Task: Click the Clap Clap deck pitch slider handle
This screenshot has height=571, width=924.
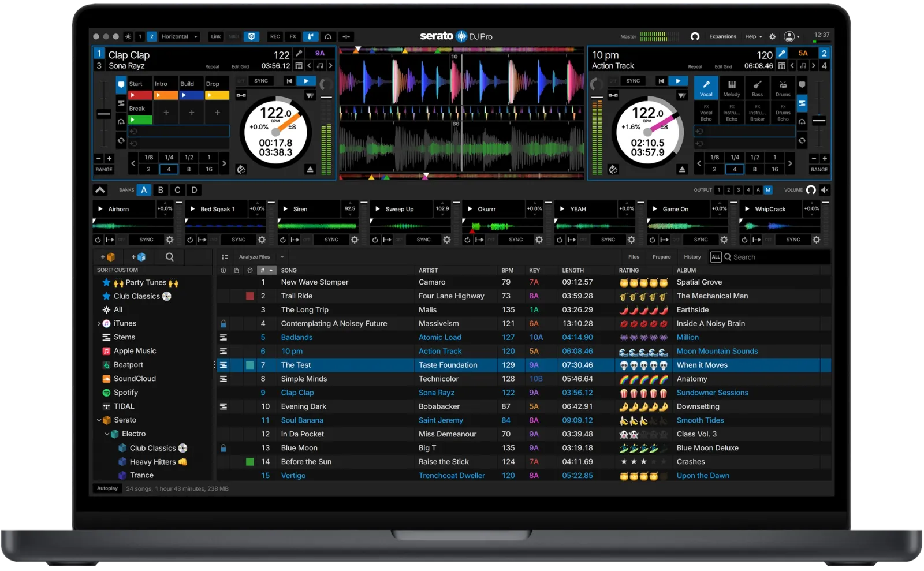Action: click(103, 114)
